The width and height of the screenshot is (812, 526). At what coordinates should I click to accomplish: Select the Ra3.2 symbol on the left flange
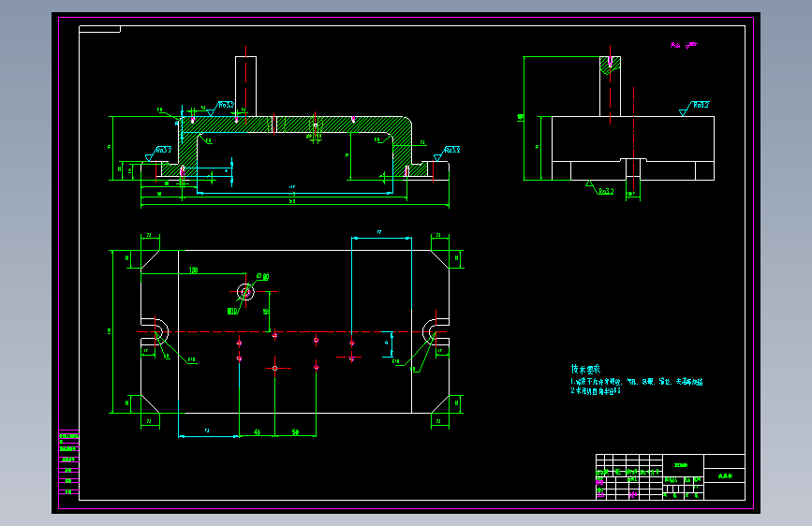(158, 153)
